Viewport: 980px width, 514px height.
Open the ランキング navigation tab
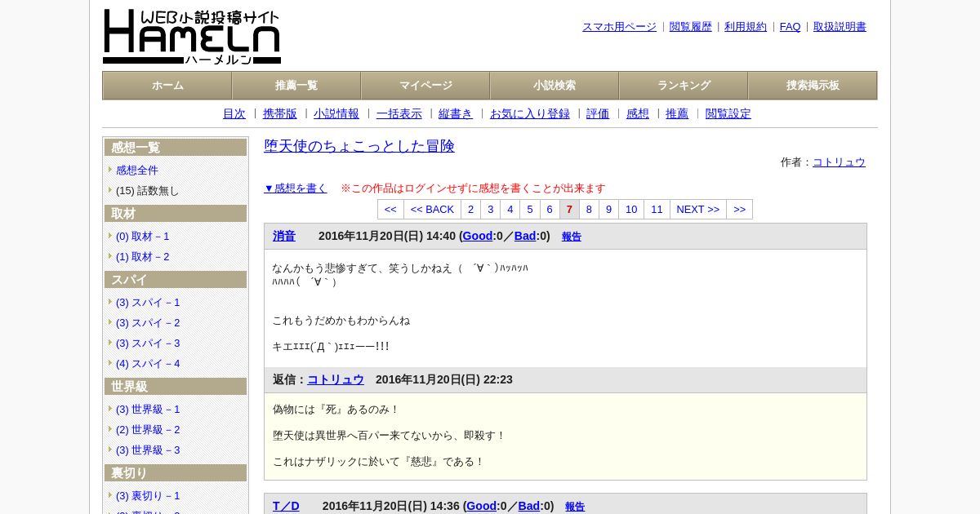pos(684,86)
